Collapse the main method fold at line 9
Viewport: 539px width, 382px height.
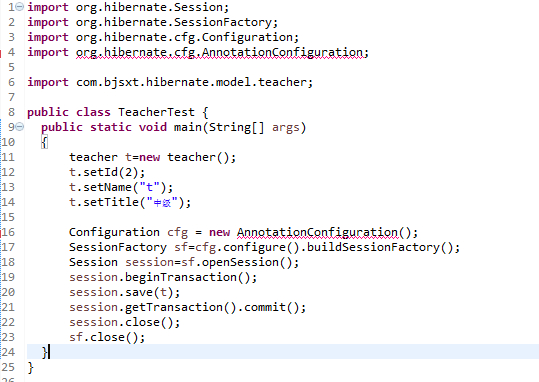tap(20, 127)
